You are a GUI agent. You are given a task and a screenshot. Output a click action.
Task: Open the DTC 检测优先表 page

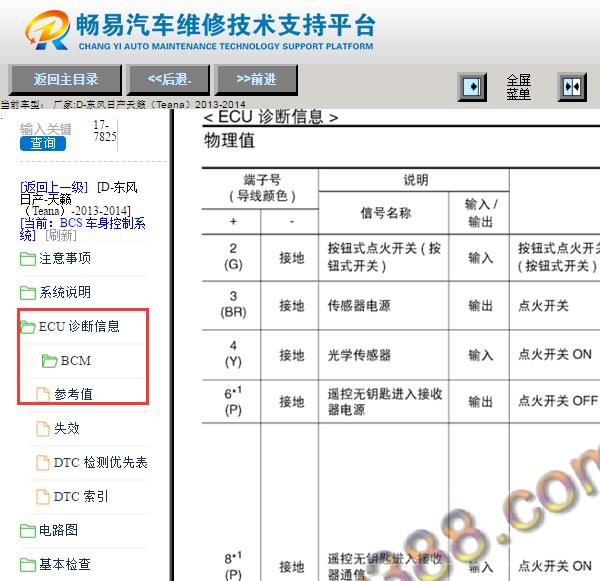101,462
